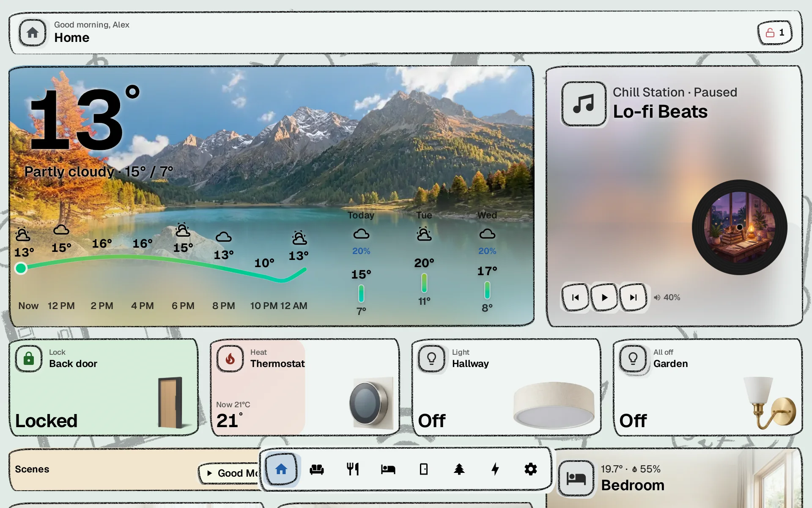Open the unlocked devices badge showing 1

[x=775, y=33]
